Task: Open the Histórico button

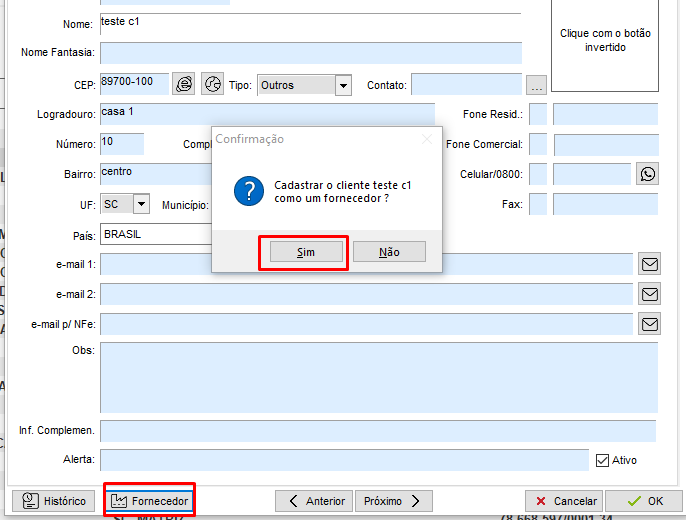Action: (54, 501)
